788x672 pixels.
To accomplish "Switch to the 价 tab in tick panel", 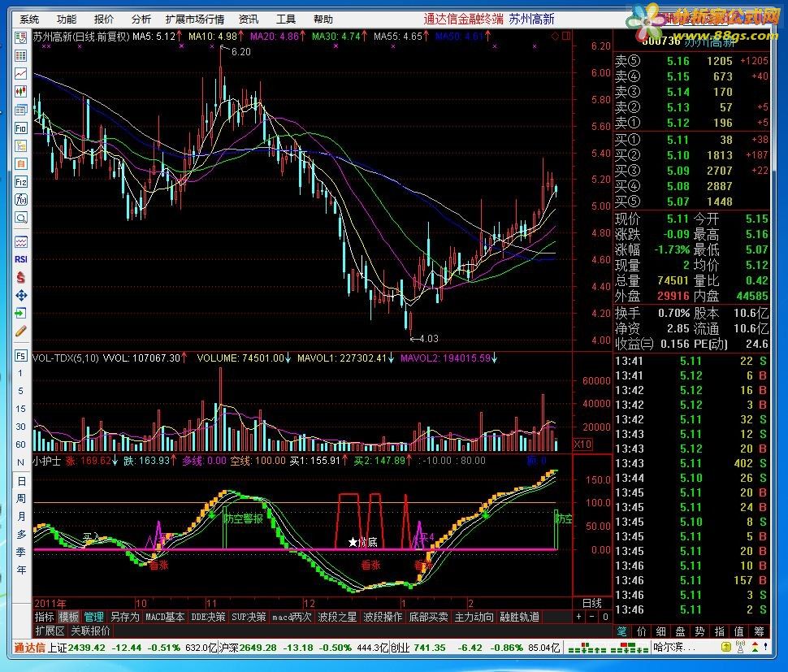I will (641, 631).
